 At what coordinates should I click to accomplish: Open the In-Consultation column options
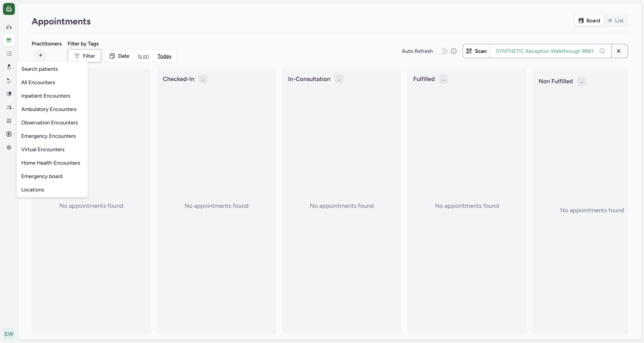point(339,79)
